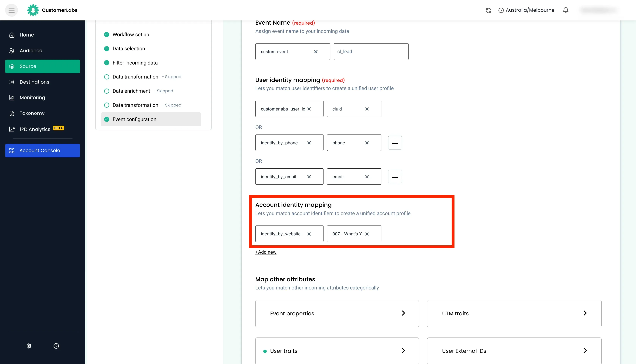Expand User External IDs card
636x364 pixels.
[514, 351]
